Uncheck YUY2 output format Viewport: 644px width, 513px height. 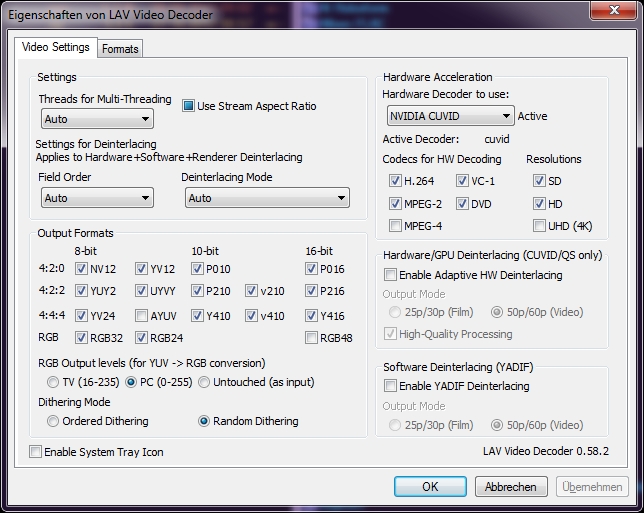point(81,291)
